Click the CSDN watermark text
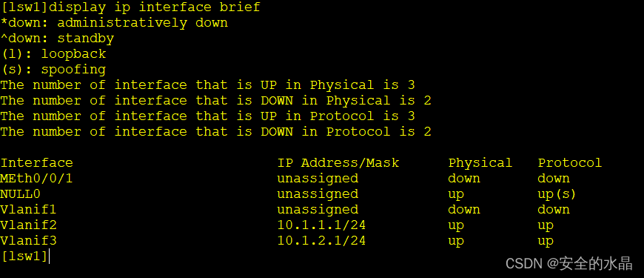The height and width of the screenshot is (278, 644). [568, 264]
